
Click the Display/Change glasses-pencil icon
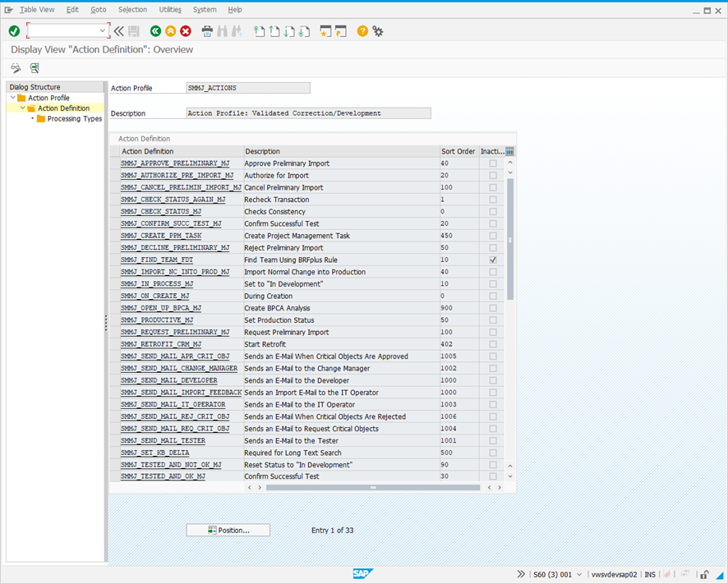click(16, 68)
